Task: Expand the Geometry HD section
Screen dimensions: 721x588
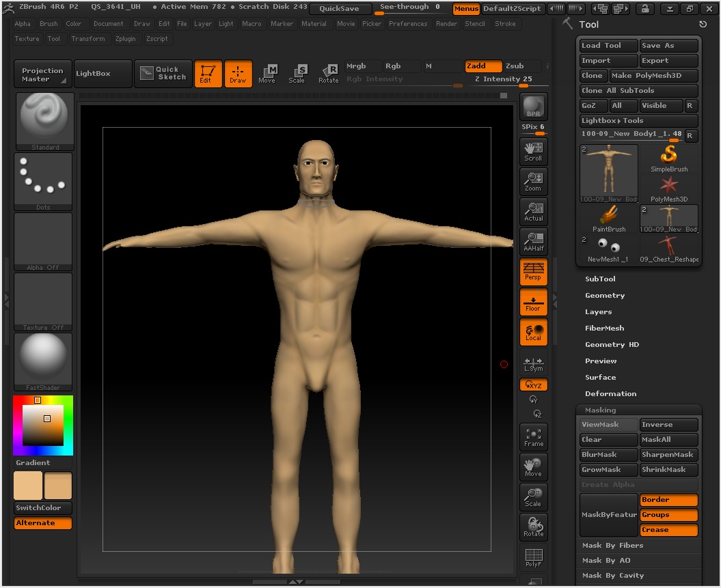Action: pos(612,344)
